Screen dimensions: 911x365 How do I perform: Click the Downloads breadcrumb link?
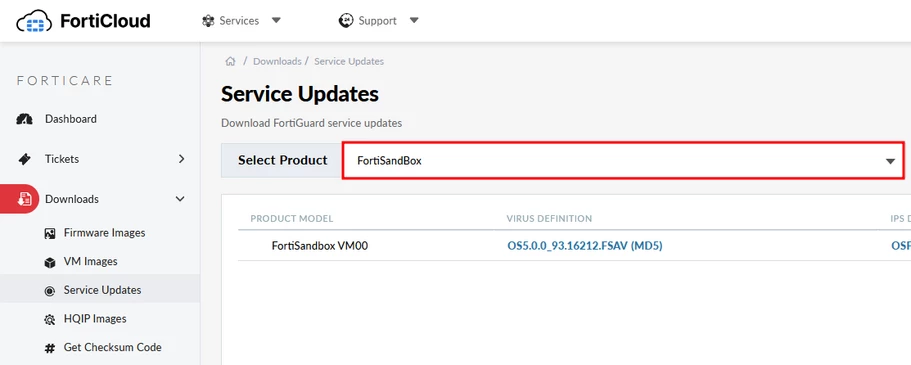pos(277,61)
